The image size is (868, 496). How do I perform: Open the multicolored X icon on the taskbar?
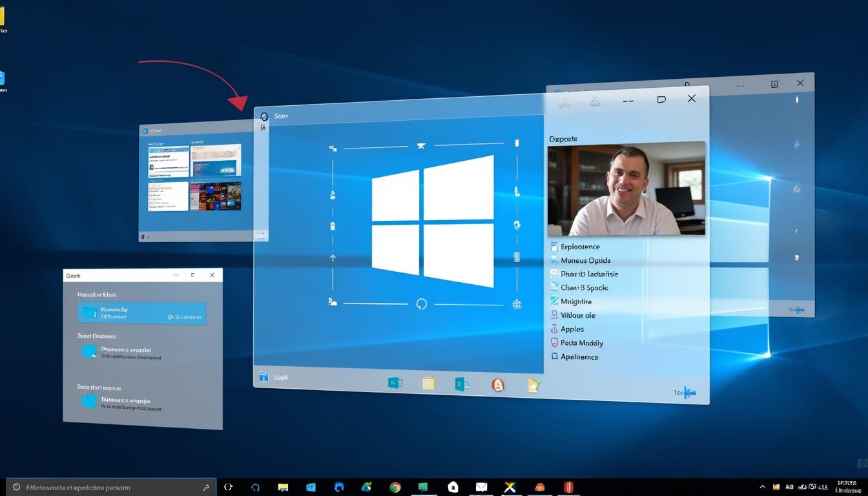point(510,488)
